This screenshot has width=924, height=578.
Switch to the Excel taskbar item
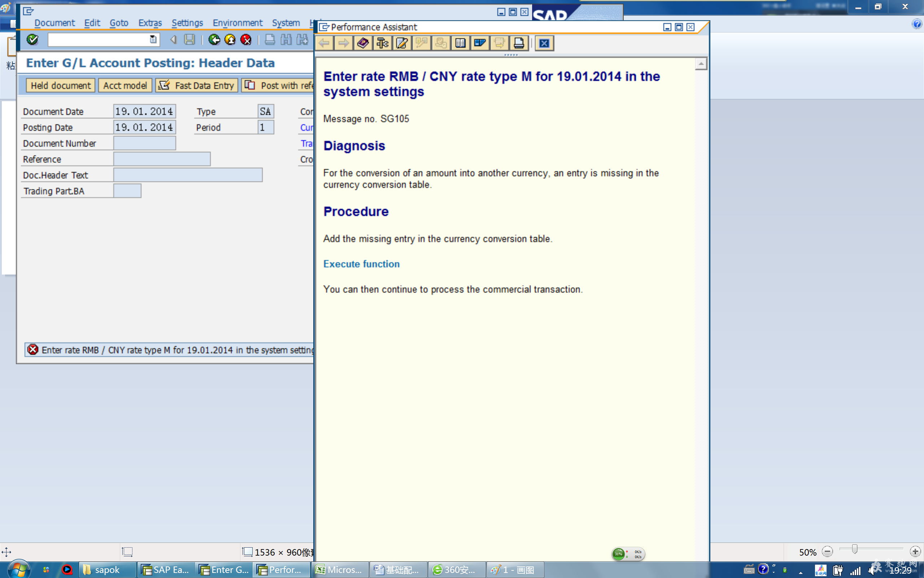340,570
